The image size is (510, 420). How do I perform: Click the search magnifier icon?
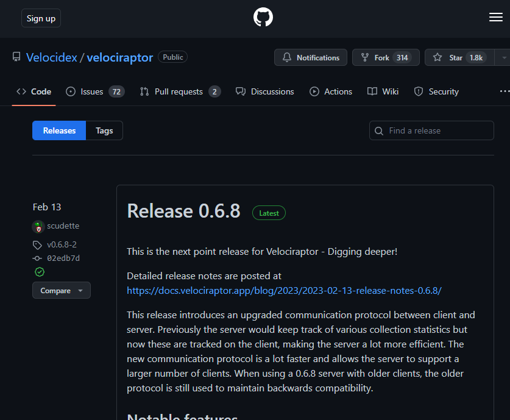[x=378, y=131]
